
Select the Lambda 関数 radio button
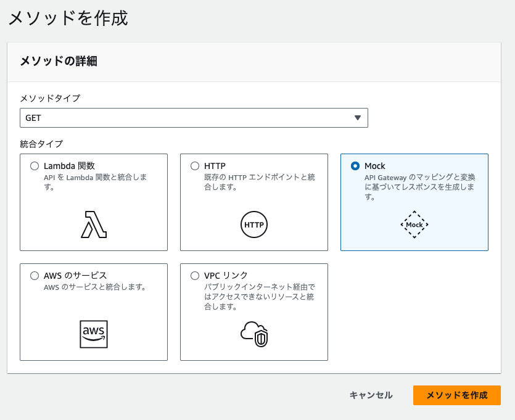pyautogui.click(x=35, y=166)
